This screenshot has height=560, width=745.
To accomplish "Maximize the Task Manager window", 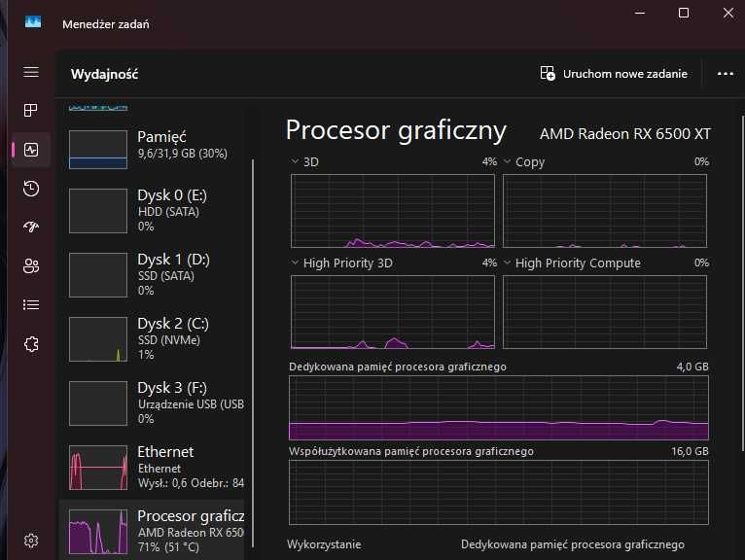I will tap(683, 13).
